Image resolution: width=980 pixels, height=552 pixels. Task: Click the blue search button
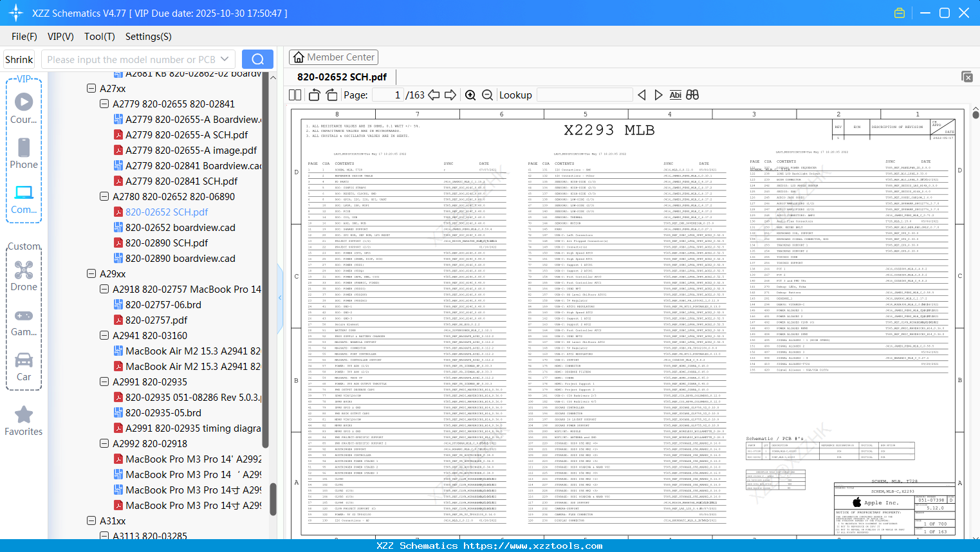(x=257, y=60)
